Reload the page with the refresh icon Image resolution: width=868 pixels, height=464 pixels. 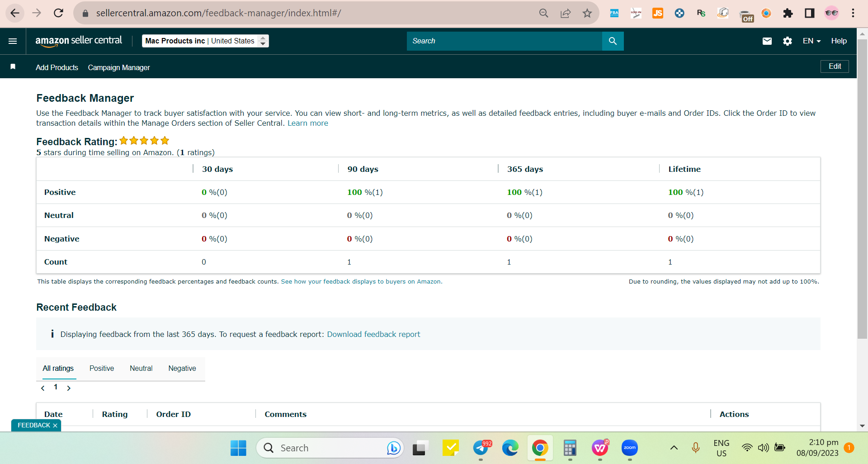pos(58,13)
